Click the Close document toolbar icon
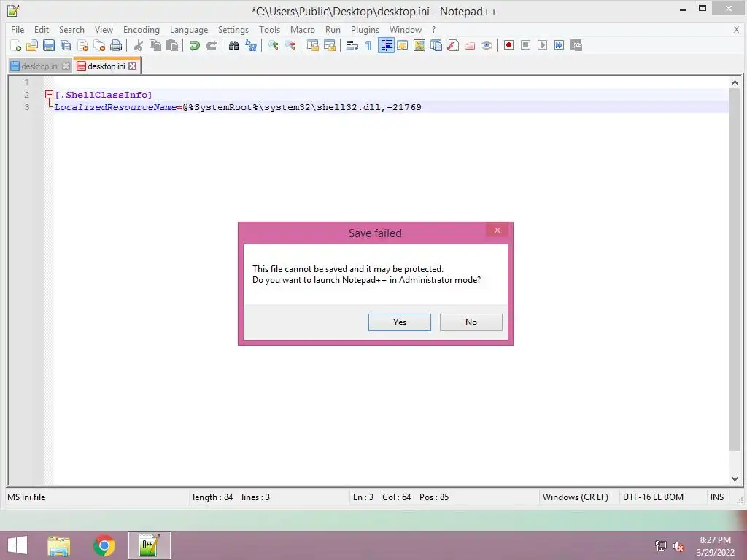 tap(82, 45)
